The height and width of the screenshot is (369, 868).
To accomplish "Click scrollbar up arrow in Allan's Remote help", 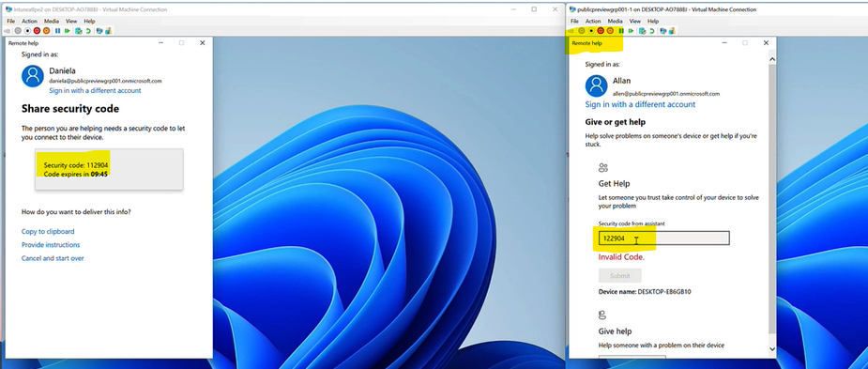I will (x=772, y=59).
